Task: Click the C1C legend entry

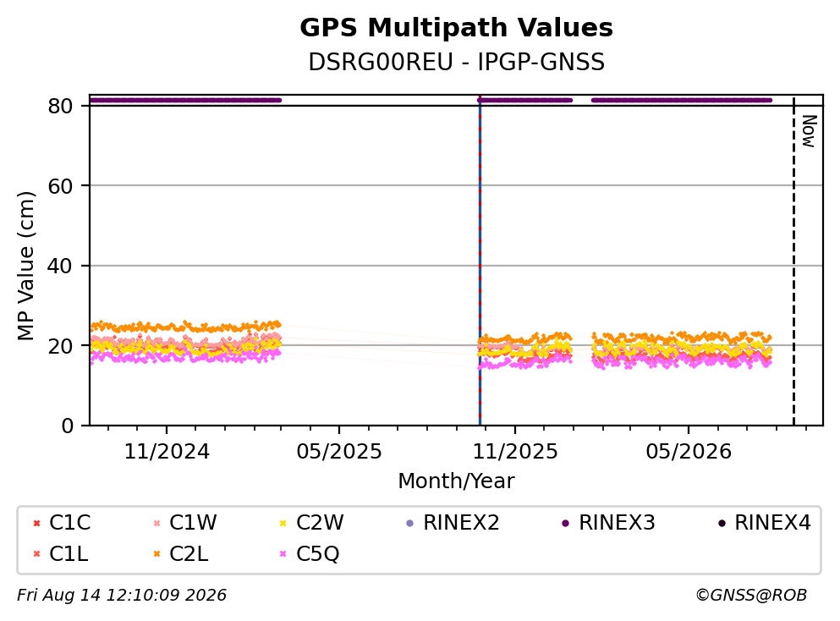Action: (x=61, y=522)
